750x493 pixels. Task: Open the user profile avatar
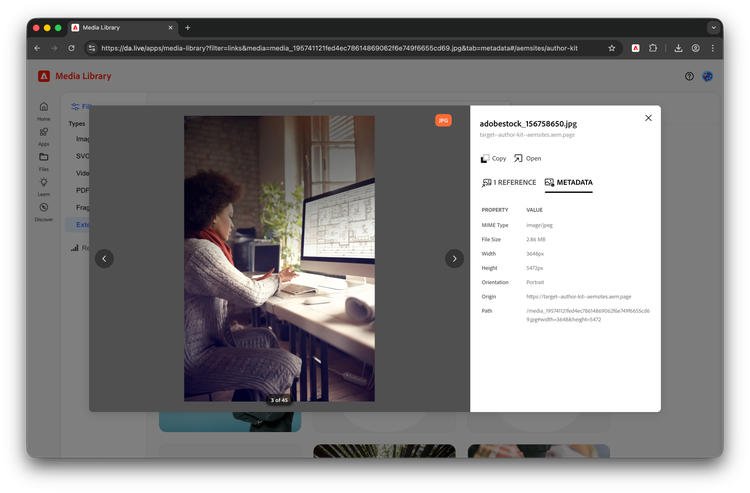click(x=708, y=76)
